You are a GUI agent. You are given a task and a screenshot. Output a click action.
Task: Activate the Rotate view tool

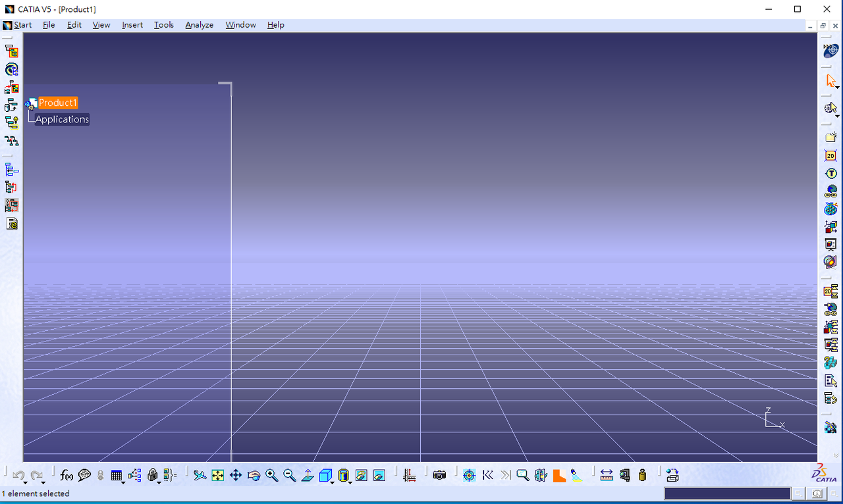point(254,474)
